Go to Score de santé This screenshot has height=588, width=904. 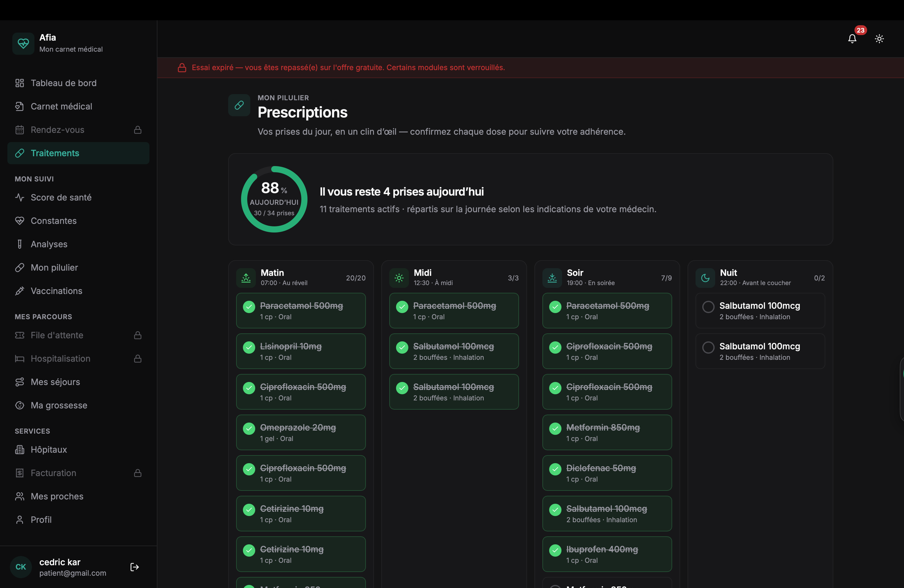[x=78, y=197]
